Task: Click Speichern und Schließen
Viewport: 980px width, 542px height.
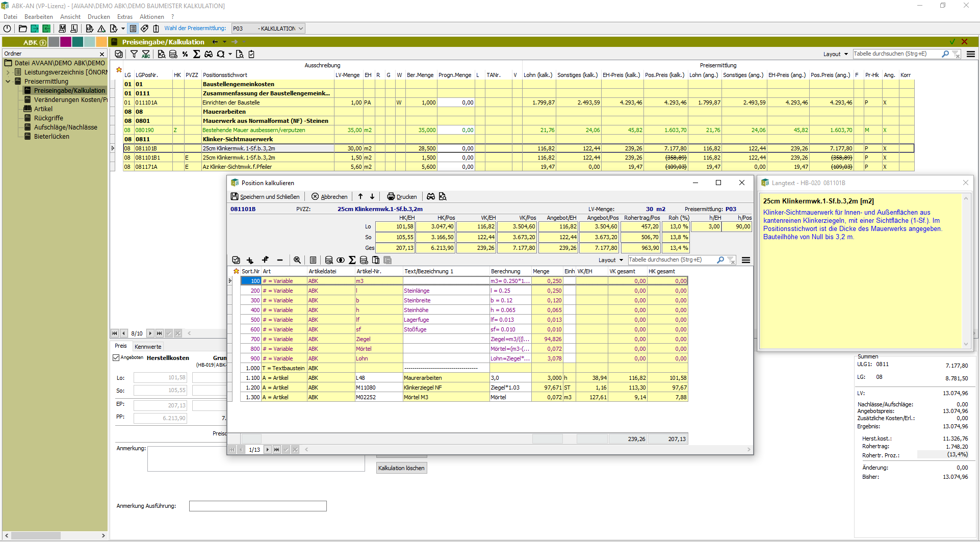Action: [x=265, y=197]
